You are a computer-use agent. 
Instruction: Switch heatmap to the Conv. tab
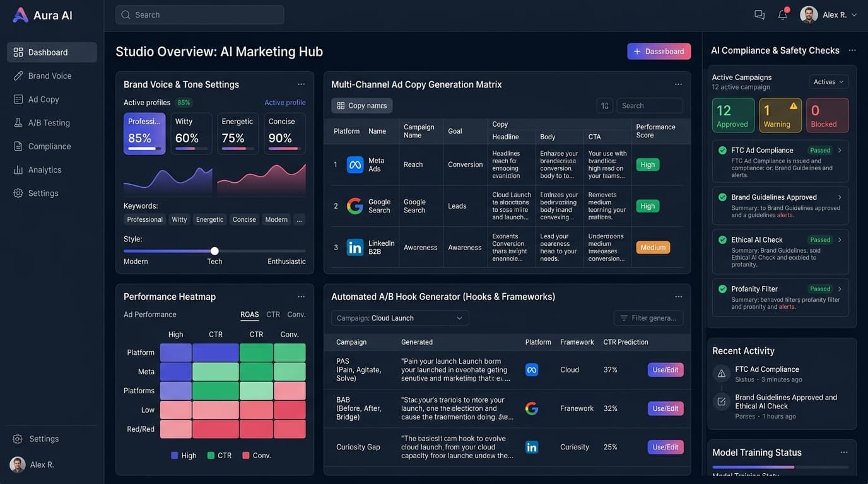[296, 314]
